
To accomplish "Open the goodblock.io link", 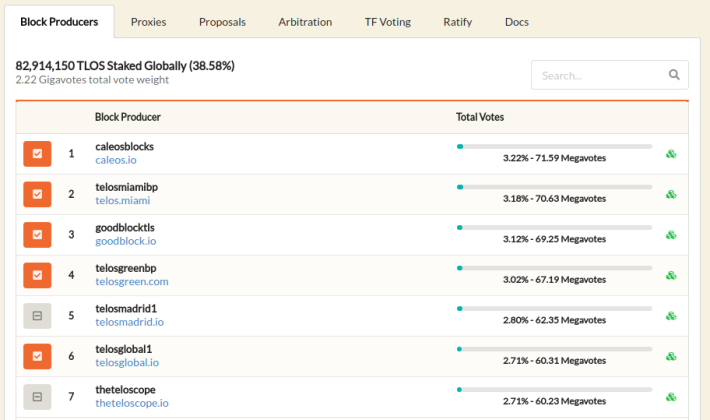I will (125, 241).
